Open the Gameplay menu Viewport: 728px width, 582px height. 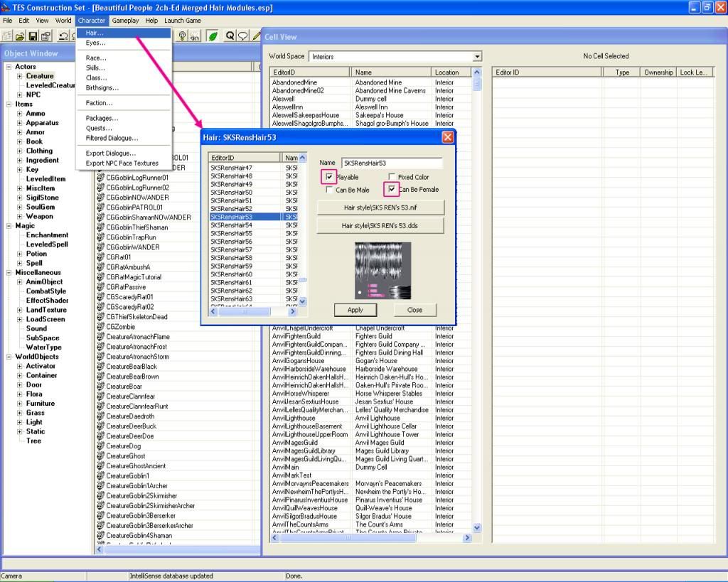coord(125,21)
